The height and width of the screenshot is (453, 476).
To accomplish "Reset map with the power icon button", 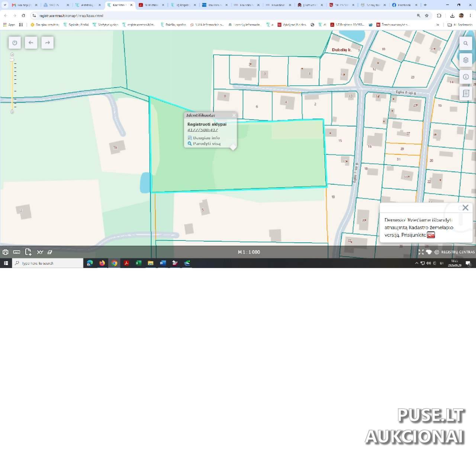I will [15, 43].
